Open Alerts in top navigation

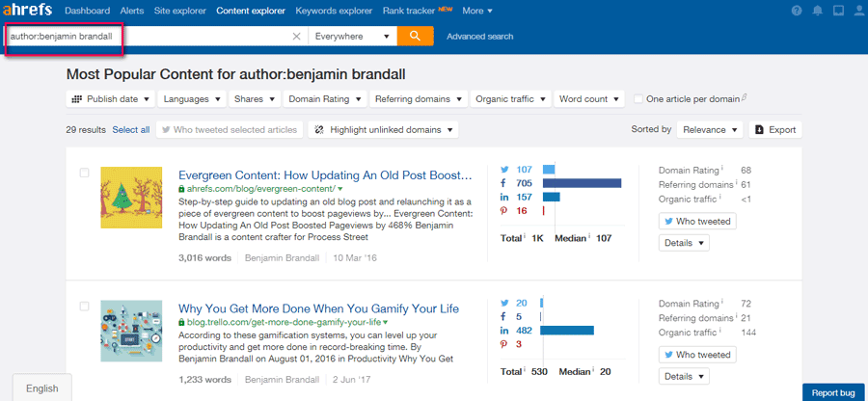click(x=132, y=11)
